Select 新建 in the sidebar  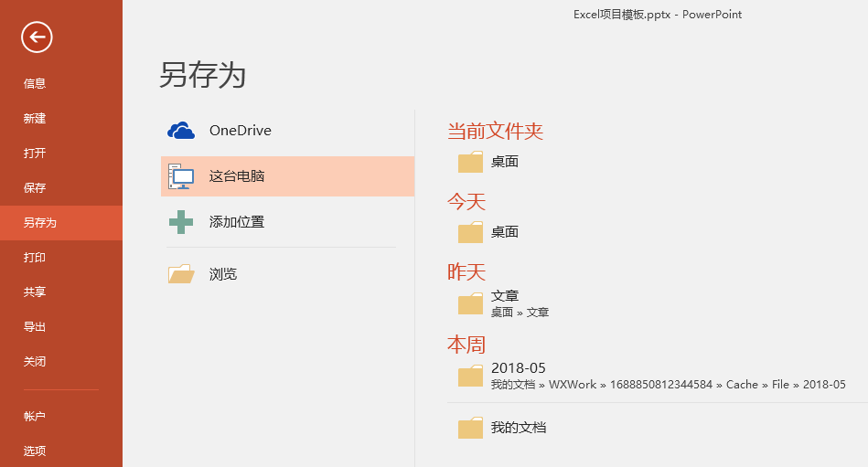[x=35, y=119]
